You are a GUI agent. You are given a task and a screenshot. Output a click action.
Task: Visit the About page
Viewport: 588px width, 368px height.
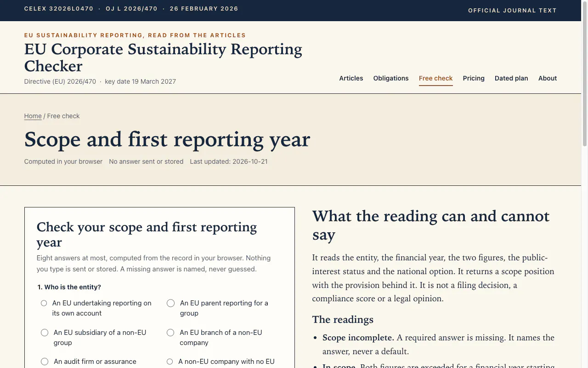[x=548, y=78]
